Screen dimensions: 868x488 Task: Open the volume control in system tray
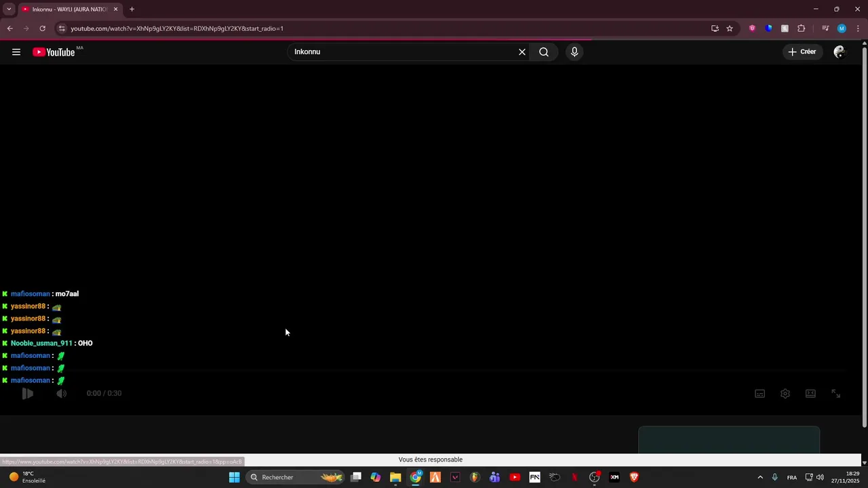pos(821,477)
